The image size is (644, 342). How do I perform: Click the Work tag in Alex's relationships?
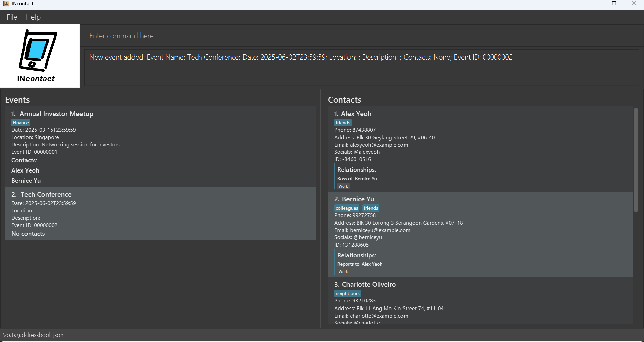343,186
